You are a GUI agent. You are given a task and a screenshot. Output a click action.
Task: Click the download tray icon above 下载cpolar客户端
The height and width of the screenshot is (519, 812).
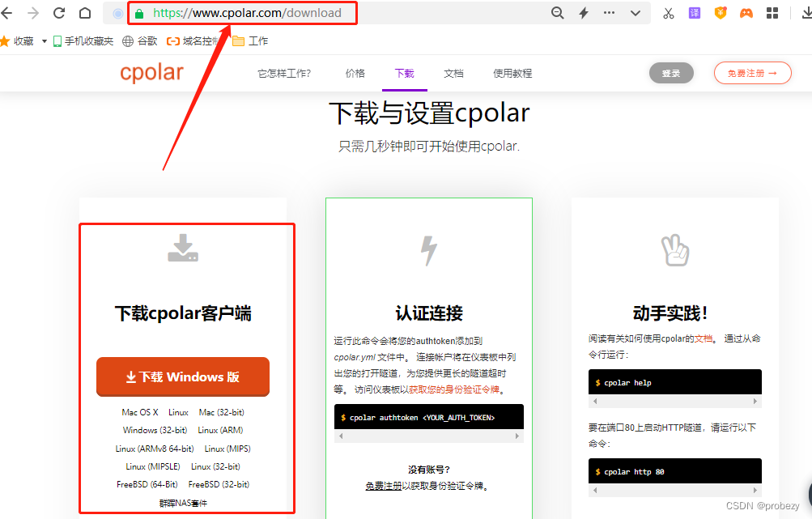183,248
